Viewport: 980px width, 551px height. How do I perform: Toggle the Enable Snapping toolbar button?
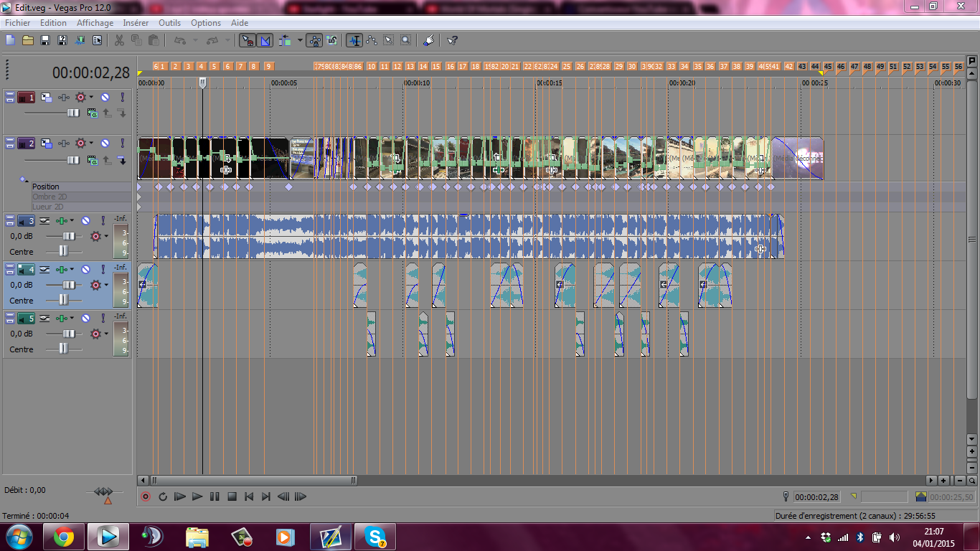tap(247, 40)
